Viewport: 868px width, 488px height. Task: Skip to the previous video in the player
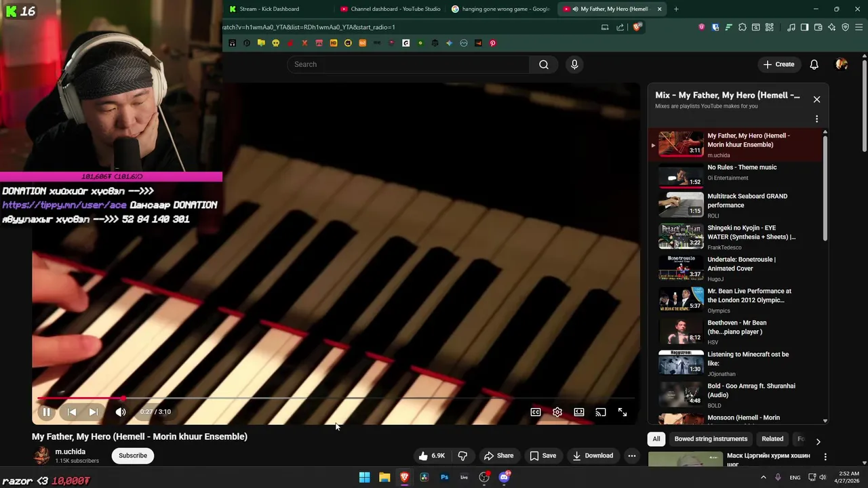tap(71, 412)
